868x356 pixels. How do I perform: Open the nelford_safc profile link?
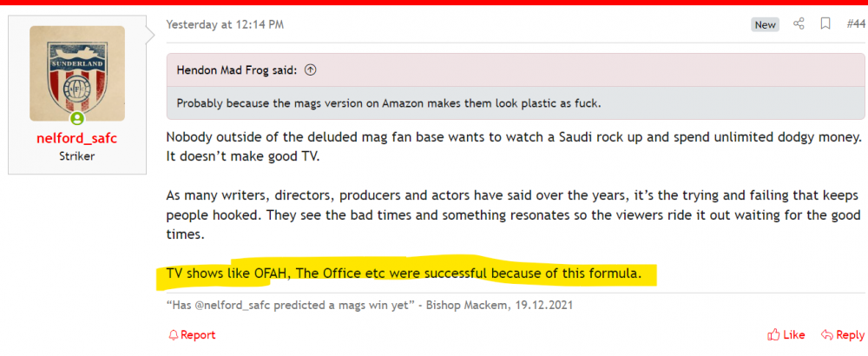pyautogui.click(x=77, y=139)
